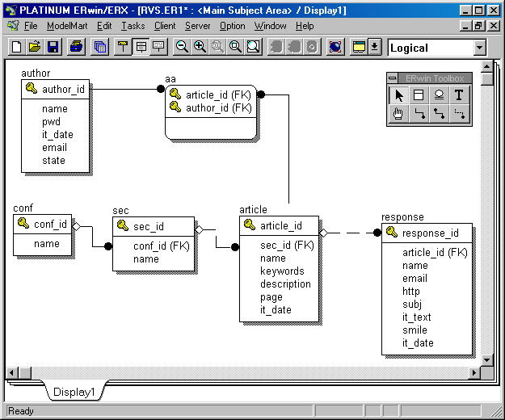Open the ModelMart menu
Viewport: 505px width, 420px height.
(x=67, y=26)
